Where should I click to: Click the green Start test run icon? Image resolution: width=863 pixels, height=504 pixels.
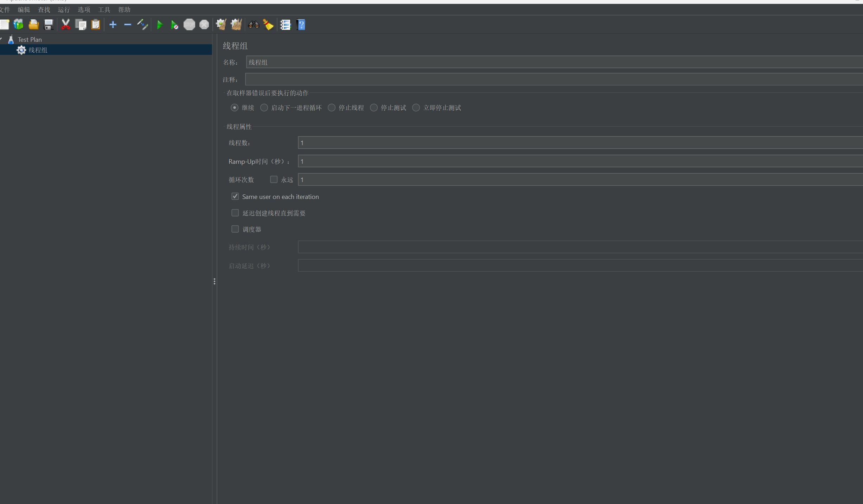pyautogui.click(x=160, y=25)
